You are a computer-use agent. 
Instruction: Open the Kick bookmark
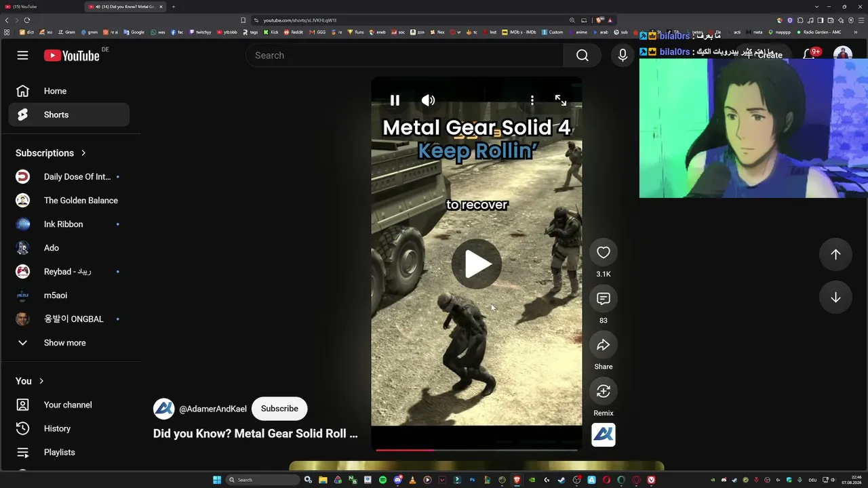271,32
